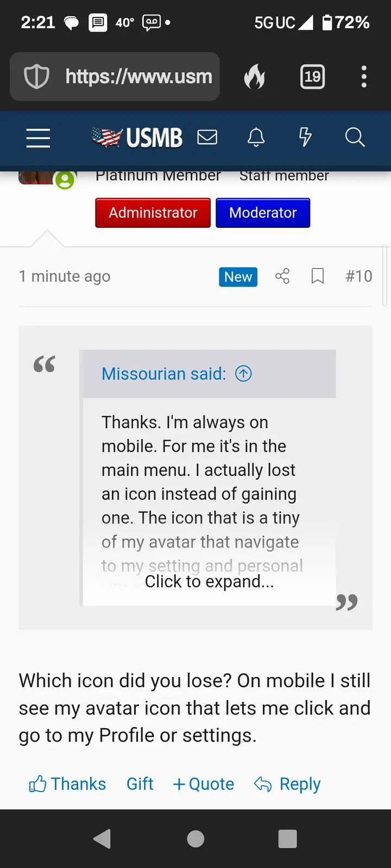This screenshot has height=868, width=391.
Task: Open the post #10 permalink
Action: coord(358,276)
